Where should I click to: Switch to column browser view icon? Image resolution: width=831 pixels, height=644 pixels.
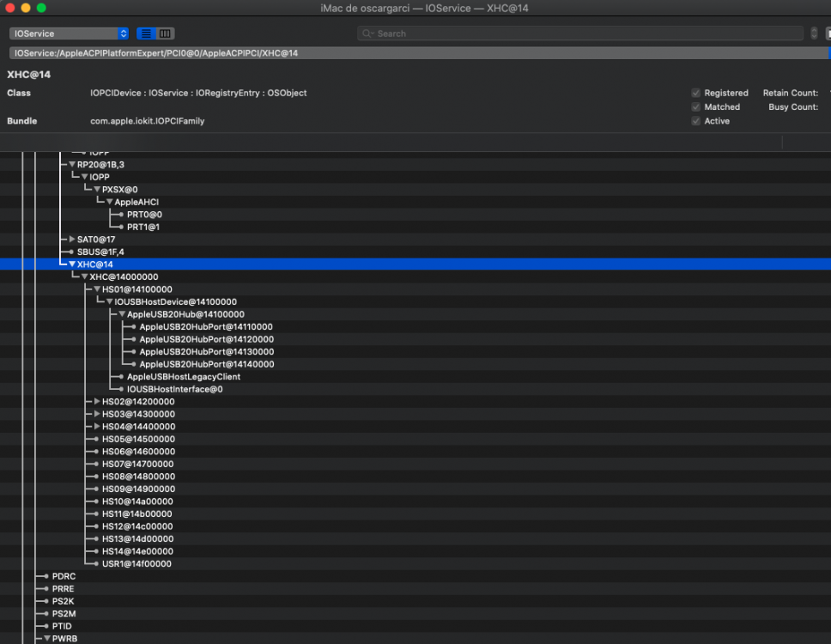point(165,33)
